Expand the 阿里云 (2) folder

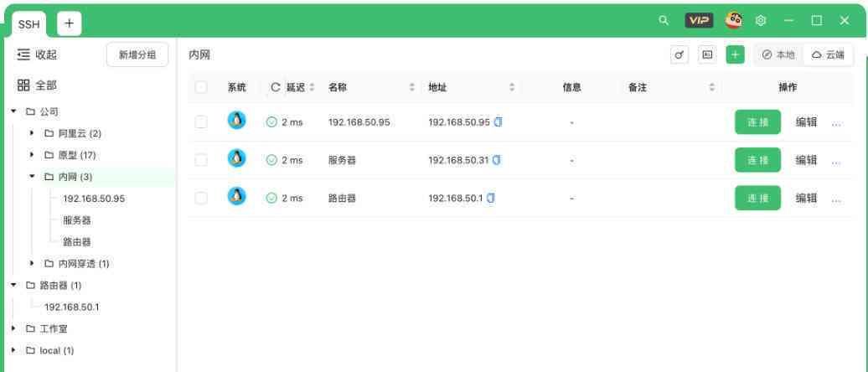click(x=32, y=133)
